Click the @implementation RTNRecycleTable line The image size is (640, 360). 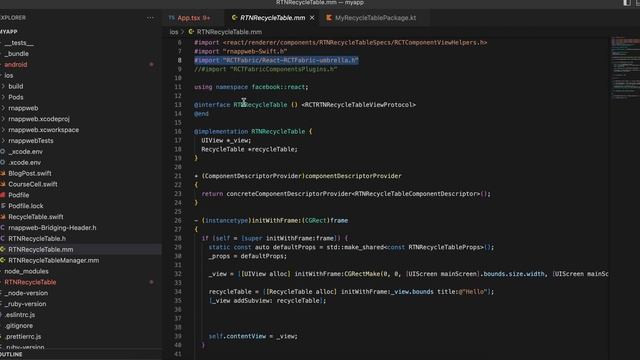[253, 131]
